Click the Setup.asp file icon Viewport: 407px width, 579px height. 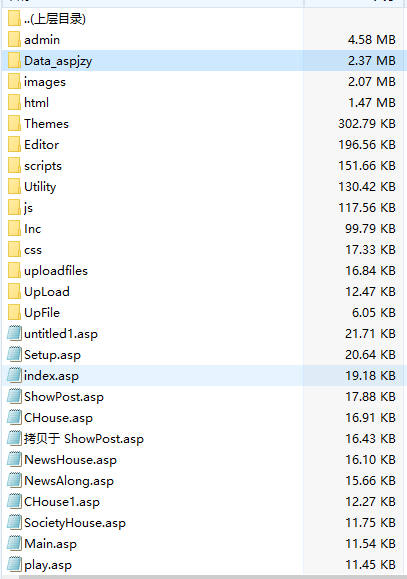pyautogui.click(x=14, y=354)
